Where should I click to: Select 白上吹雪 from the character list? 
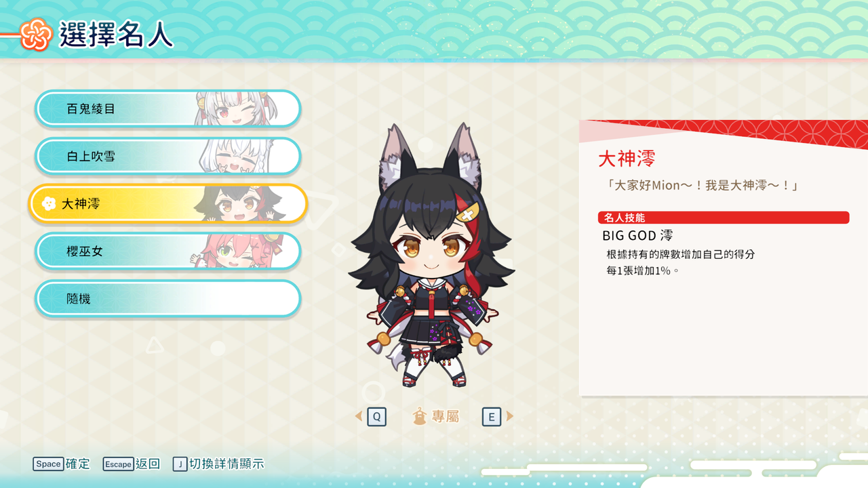point(167,156)
